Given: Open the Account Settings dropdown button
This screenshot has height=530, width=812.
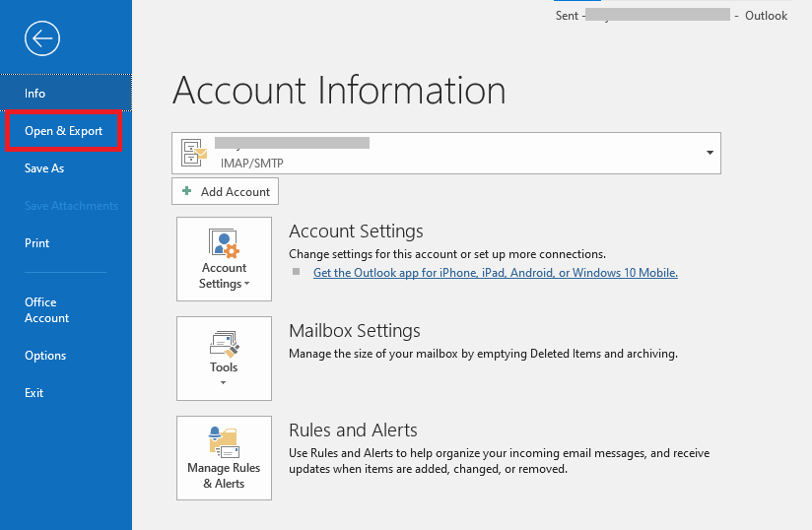Looking at the screenshot, I should coord(224,259).
